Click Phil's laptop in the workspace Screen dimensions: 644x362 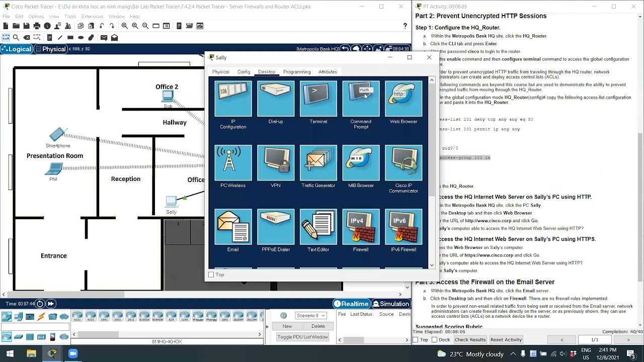click(x=53, y=170)
